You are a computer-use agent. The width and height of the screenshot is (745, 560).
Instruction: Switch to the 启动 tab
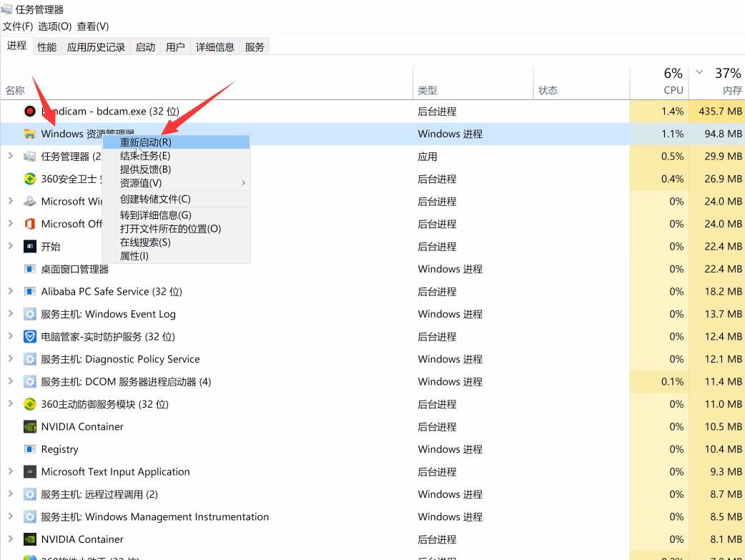click(x=145, y=46)
